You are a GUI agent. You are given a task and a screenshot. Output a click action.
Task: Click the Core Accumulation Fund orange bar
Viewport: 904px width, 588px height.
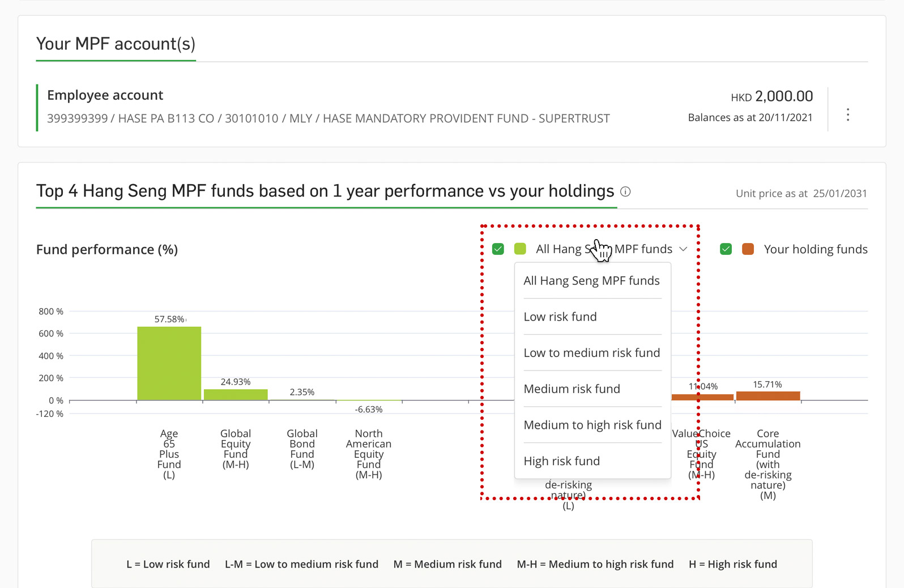click(x=768, y=396)
